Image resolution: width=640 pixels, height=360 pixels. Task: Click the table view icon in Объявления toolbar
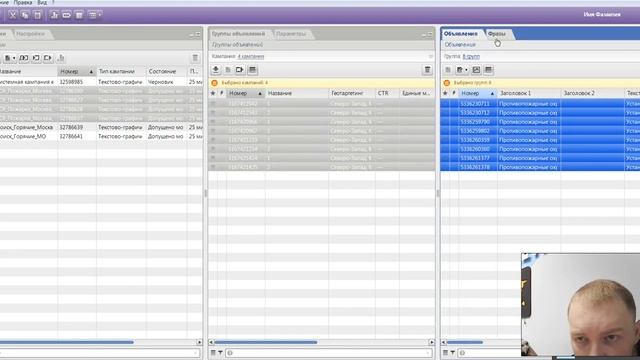[x=488, y=70]
